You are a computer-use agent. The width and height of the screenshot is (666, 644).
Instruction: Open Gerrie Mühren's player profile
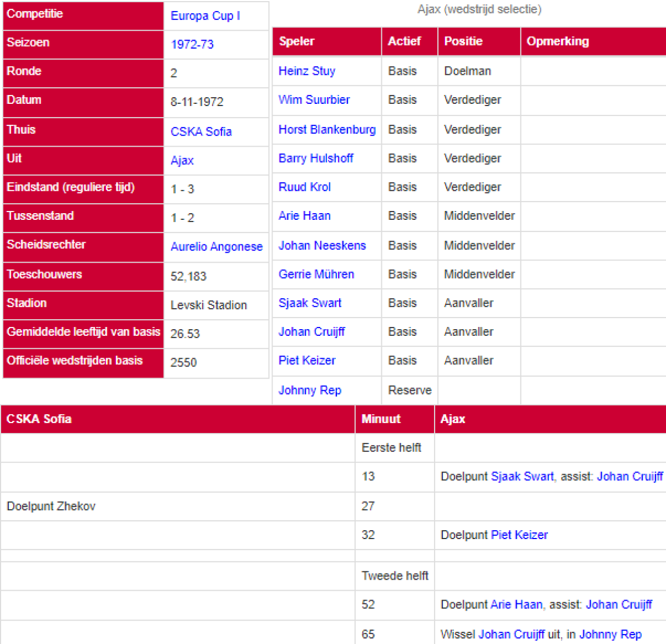pyautogui.click(x=316, y=274)
